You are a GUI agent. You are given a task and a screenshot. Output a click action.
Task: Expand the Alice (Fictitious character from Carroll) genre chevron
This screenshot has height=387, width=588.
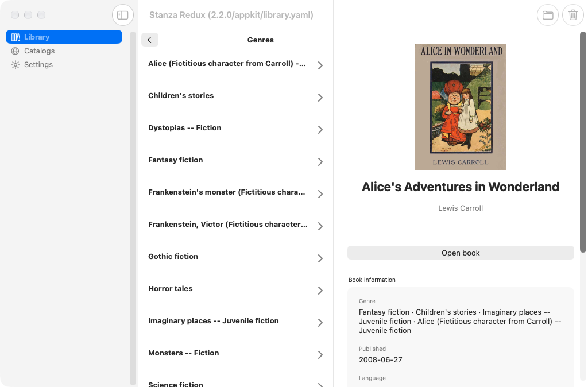coord(320,65)
